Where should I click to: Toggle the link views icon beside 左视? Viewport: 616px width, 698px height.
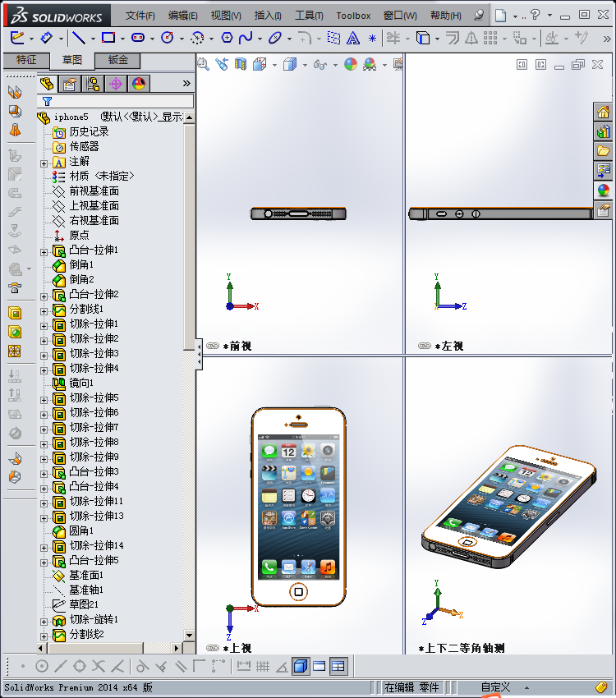pos(425,346)
